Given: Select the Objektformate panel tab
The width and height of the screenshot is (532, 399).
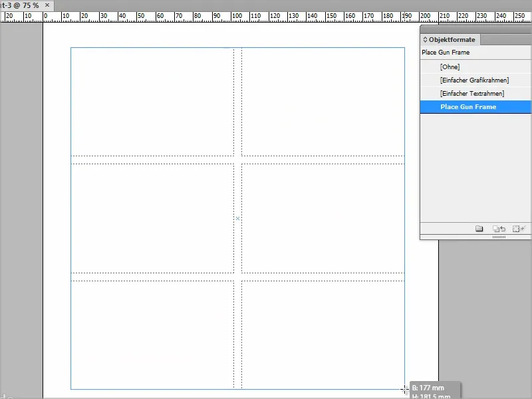Looking at the screenshot, I should [x=450, y=40].
